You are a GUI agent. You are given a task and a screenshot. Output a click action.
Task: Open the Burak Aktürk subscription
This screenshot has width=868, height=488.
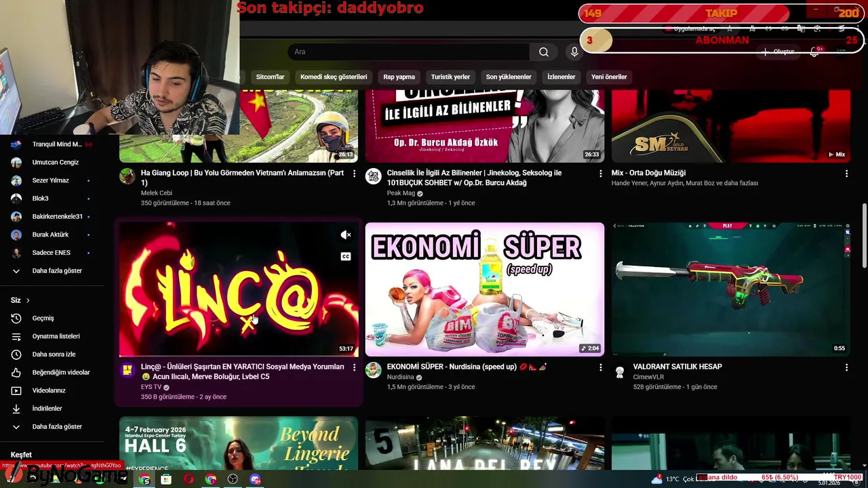coord(52,235)
